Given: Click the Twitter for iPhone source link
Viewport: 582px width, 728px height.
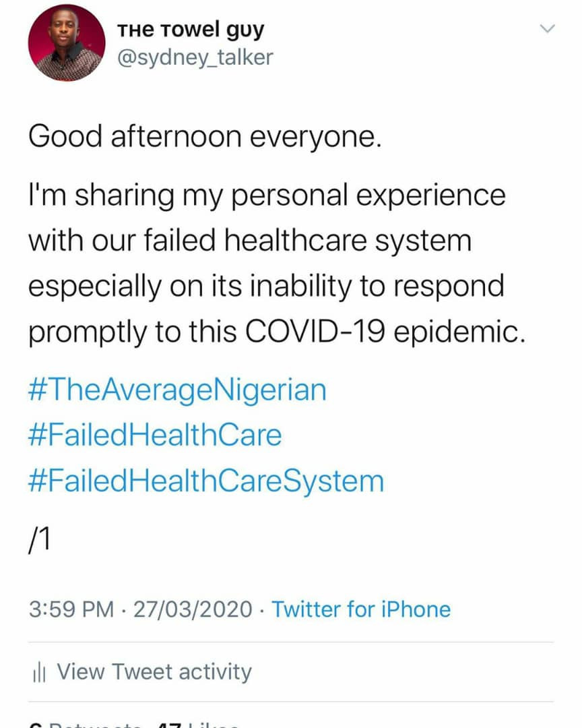Looking at the screenshot, I should tap(361, 609).
